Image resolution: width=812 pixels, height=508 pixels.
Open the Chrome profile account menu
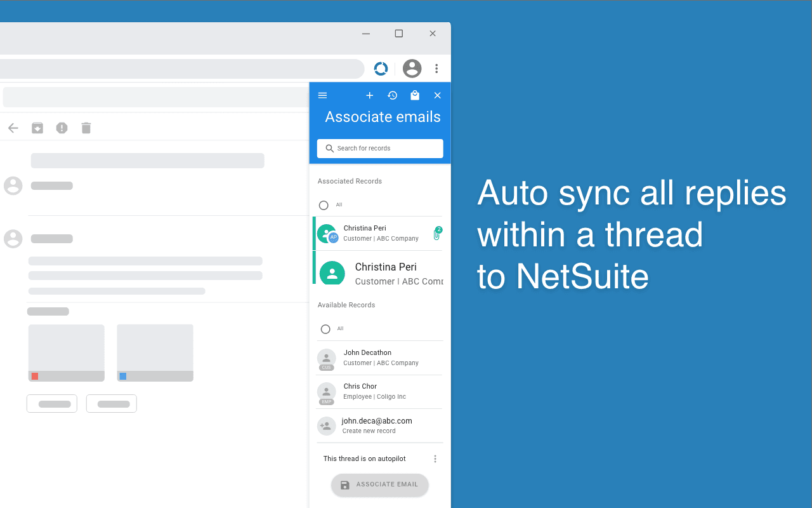412,69
